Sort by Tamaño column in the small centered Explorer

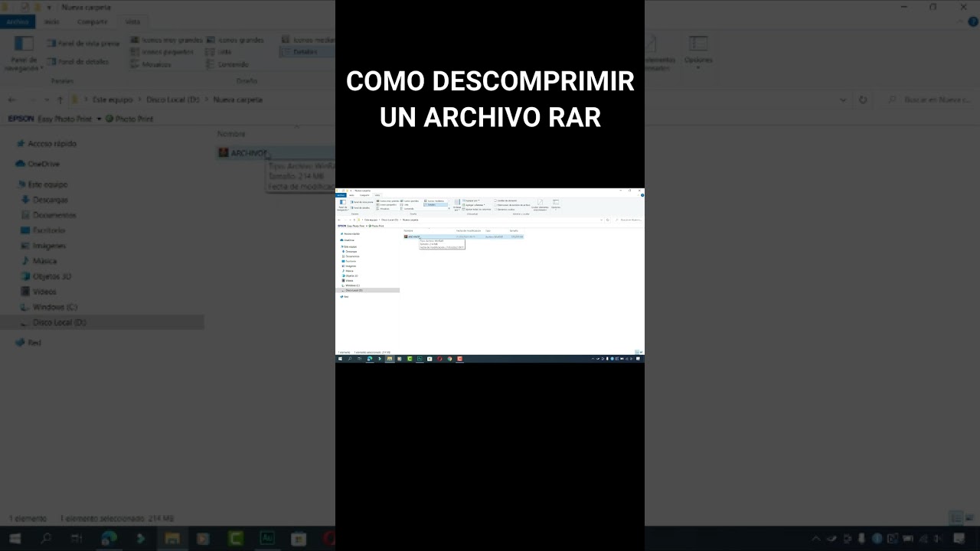point(514,230)
